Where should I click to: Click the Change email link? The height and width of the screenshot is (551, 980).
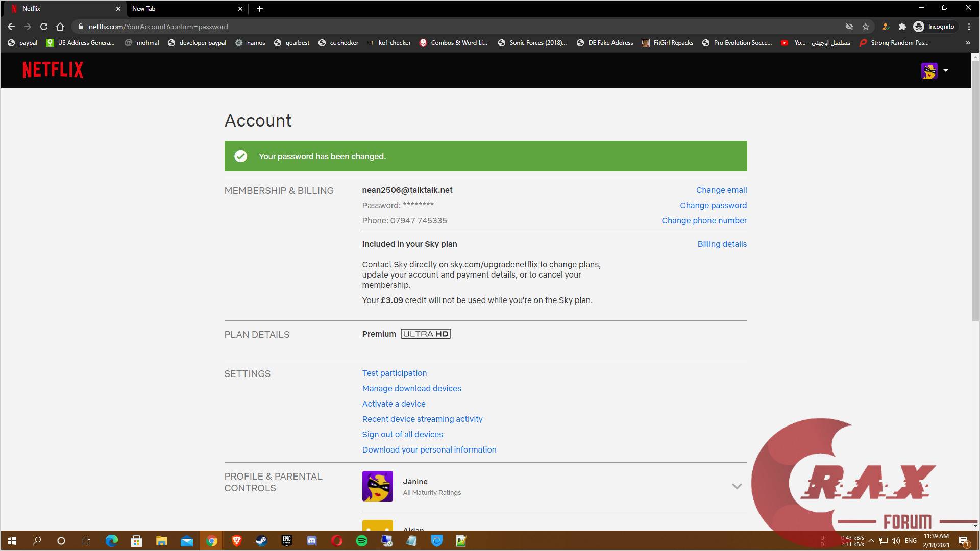[721, 190]
